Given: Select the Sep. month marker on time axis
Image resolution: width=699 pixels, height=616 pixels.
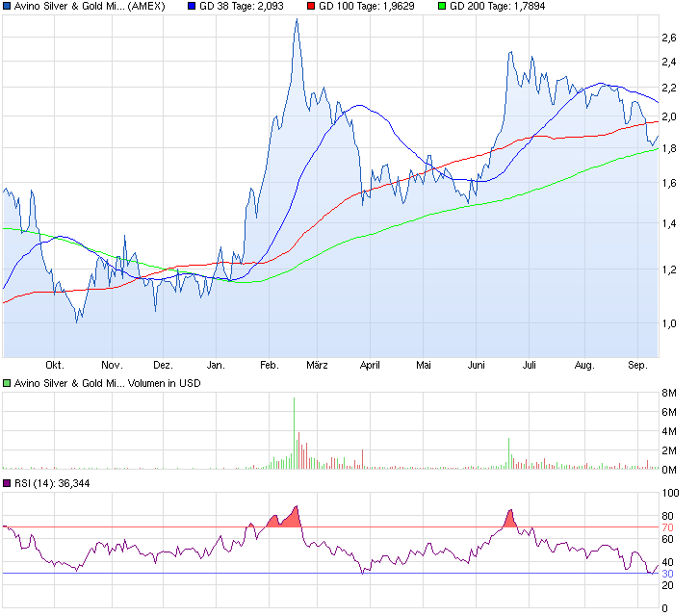Looking at the screenshot, I should 636,365.
